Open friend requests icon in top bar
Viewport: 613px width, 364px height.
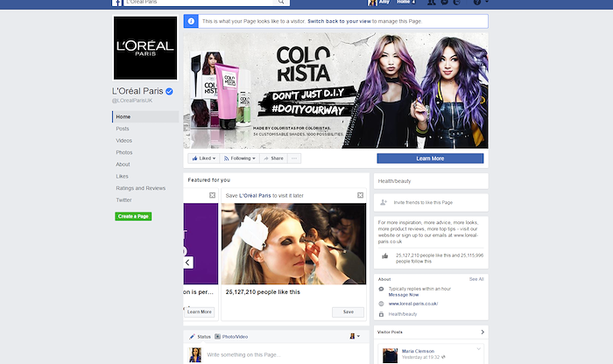[x=432, y=2]
